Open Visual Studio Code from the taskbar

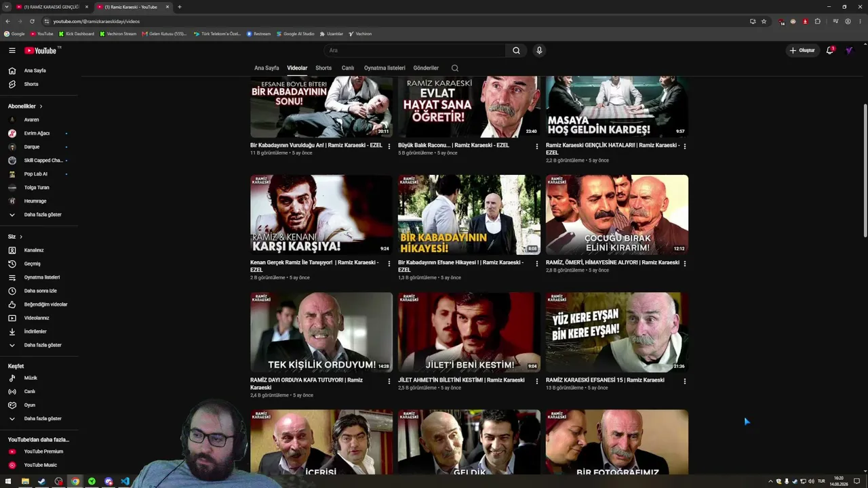point(125,481)
